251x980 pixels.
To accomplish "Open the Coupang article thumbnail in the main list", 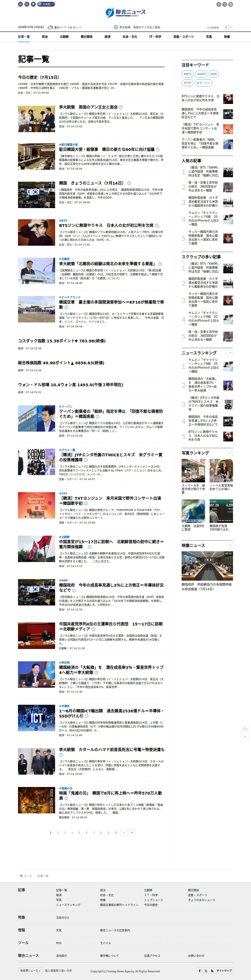I will (36, 419).
